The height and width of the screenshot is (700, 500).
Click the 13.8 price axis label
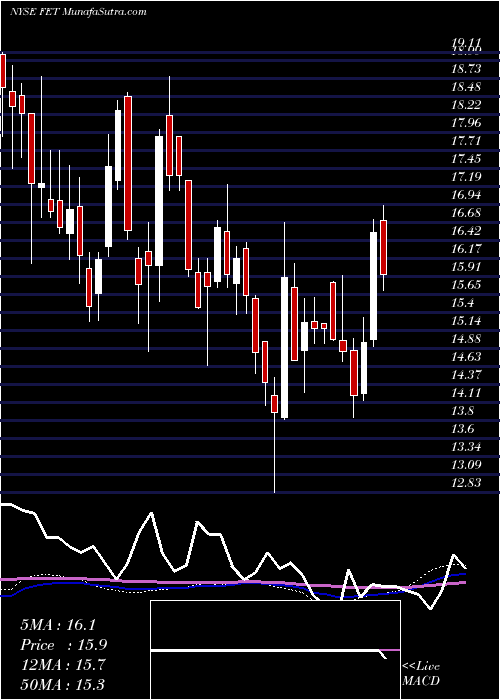click(462, 410)
